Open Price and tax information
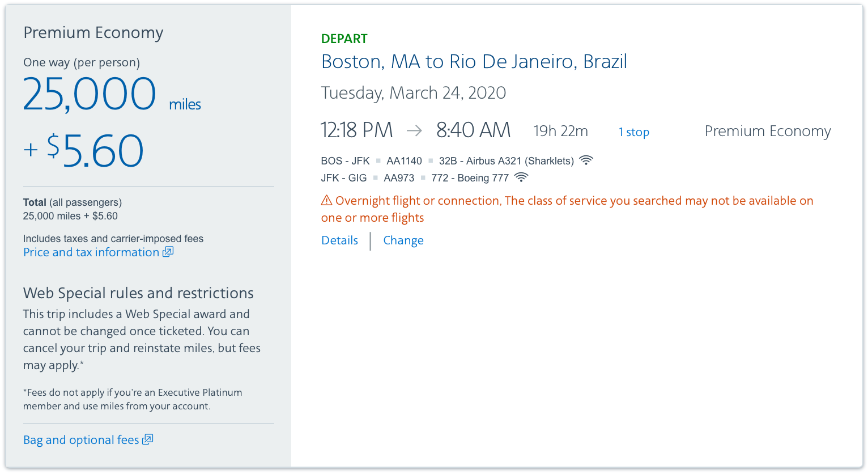The width and height of the screenshot is (868, 474). coord(91,252)
